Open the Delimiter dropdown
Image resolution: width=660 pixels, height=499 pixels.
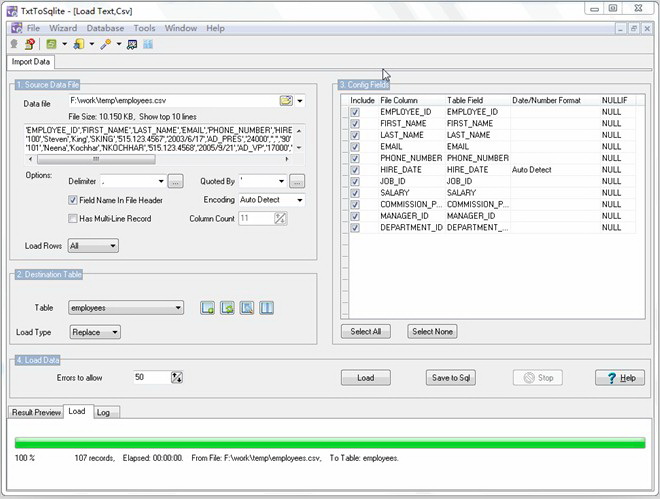pos(161,181)
